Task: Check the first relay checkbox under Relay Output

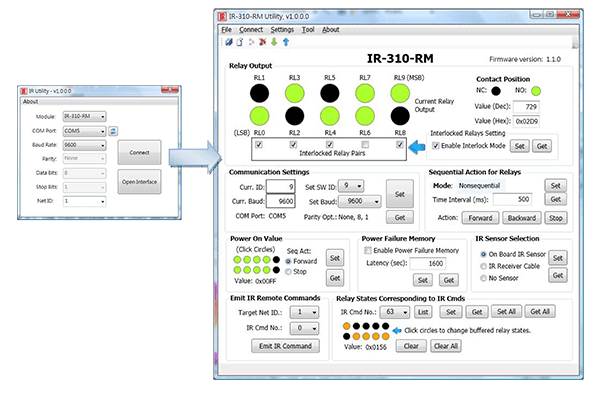Action: [x=260, y=146]
